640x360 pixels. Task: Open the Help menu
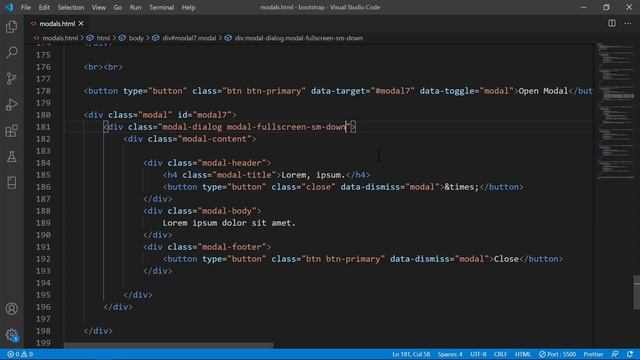(x=188, y=7)
